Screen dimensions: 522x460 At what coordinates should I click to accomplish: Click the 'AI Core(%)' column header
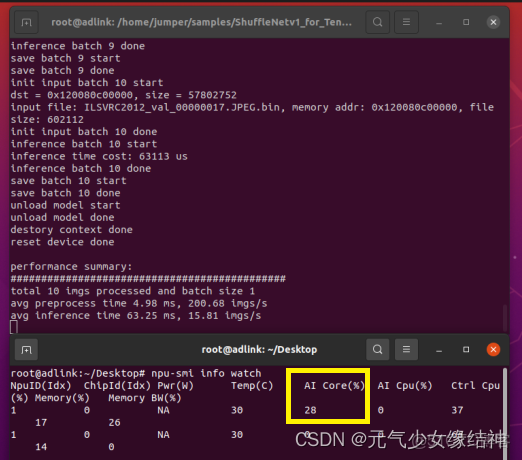click(x=334, y=386)
